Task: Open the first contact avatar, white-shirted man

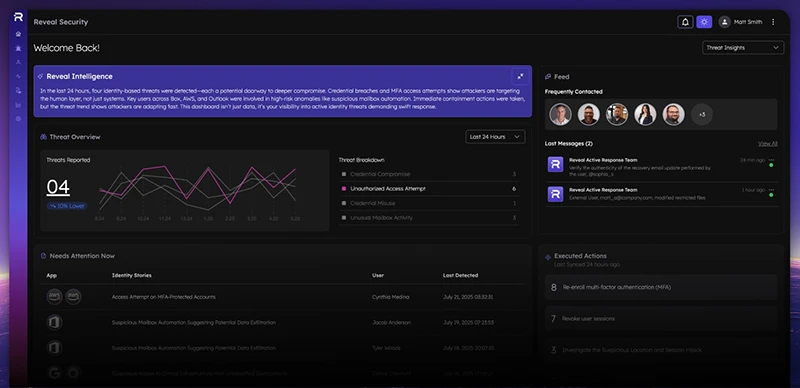Action: click(x=560, y=114)
